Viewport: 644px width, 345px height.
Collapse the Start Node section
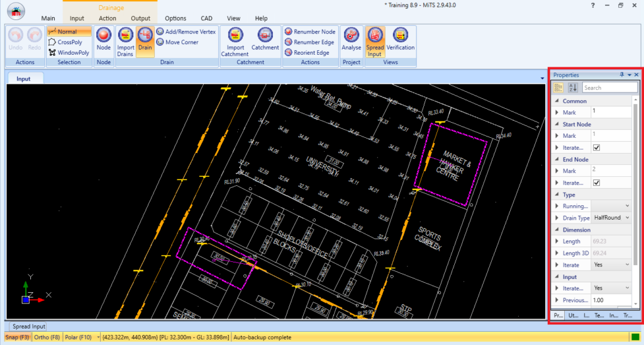coord(557,124)
